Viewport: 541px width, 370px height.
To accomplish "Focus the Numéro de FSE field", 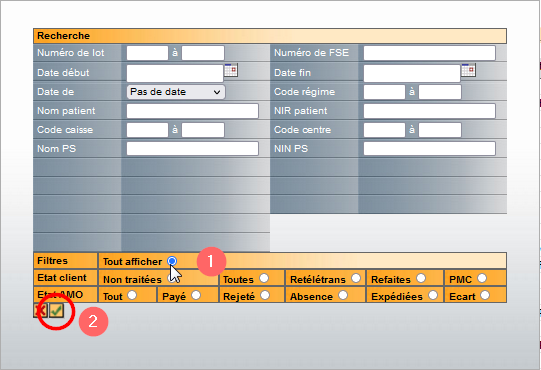I will 430,53.
